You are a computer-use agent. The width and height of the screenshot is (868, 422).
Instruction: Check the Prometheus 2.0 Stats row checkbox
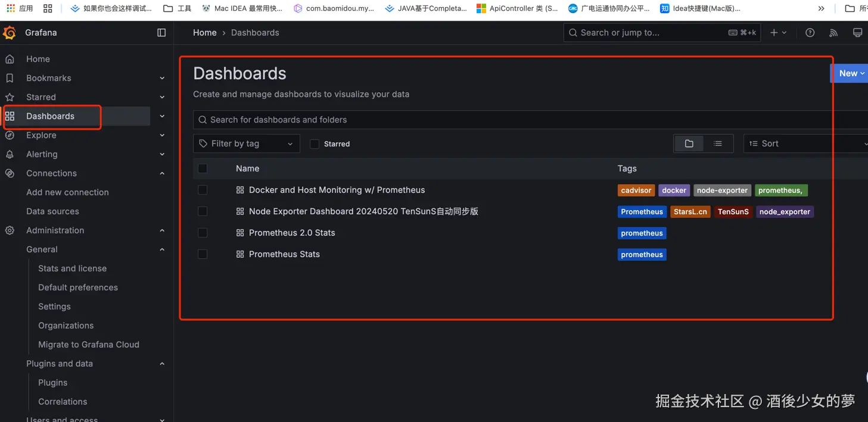pyautogui.click(x=203, y=233)
